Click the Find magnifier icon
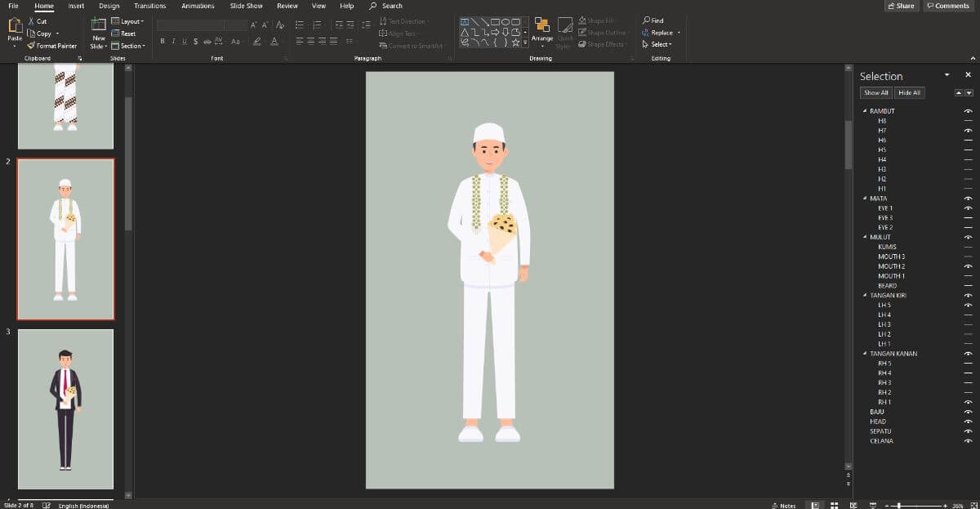This screenshot has width=980, height=509. pos(646,20)
